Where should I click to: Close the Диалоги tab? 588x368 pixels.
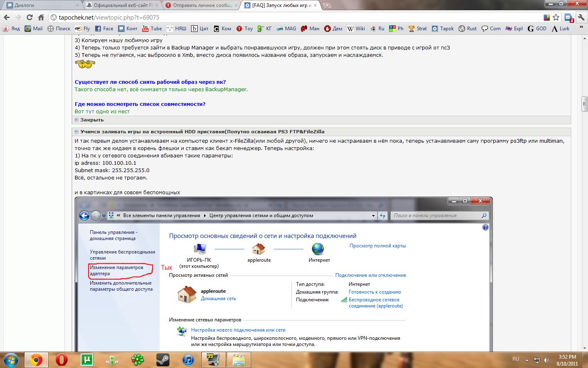(x=78, y=5)
